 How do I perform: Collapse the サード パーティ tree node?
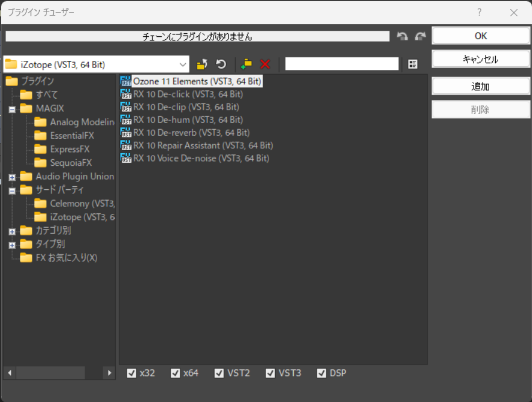pyautogui.click(x=12, y=191)
